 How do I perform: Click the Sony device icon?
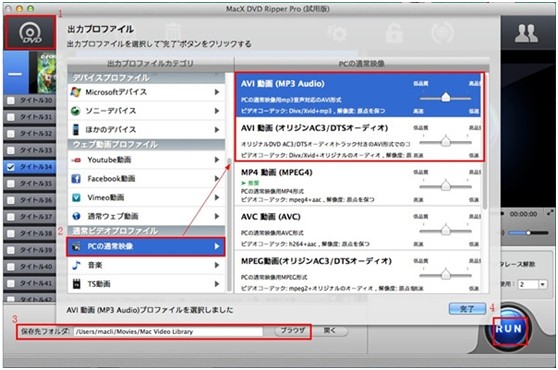point(75,111)
